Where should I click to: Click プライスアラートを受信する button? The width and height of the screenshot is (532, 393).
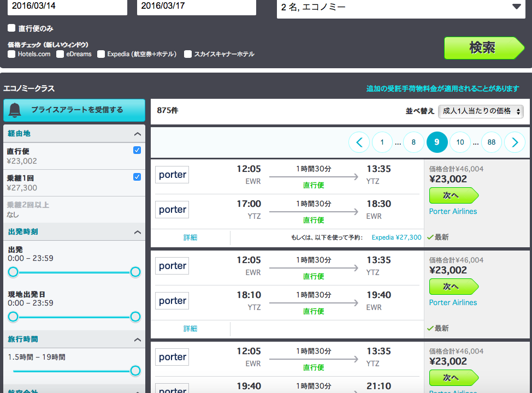[74, 110]
